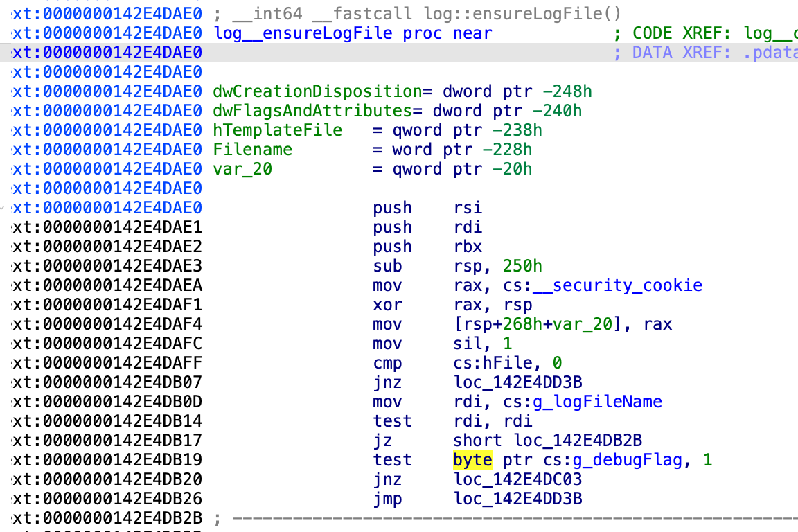Follow the short loc_142E4DB2B jump target

tap(547, 441)
